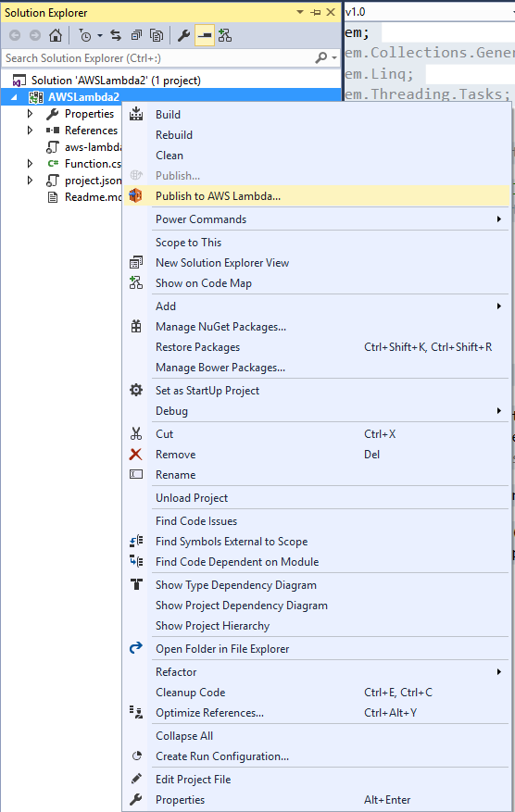Image resolution: width=515 pixels, height=812 pixels.
Task: Choose Show Project Dependency Diagram
Action: coord(242,606)
